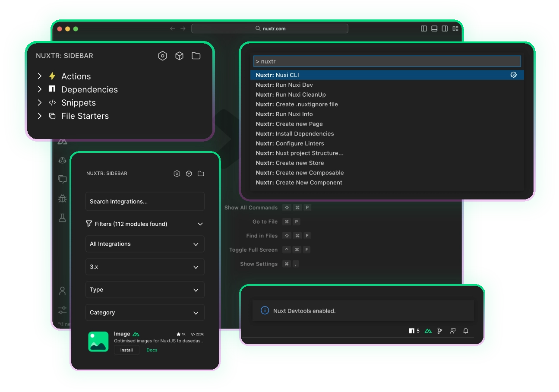Click the Find in Files shortcut label
The width and height of the screenshot is (559, 392).
[x=262, y=236]
